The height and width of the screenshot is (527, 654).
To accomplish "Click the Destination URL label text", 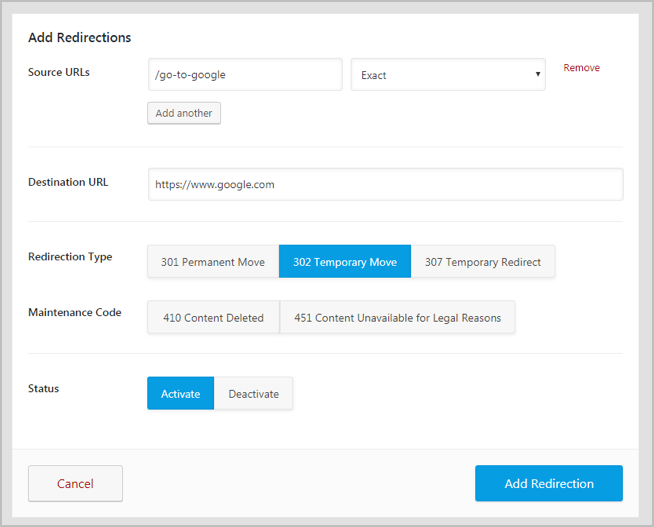I will tap(68, 182).
